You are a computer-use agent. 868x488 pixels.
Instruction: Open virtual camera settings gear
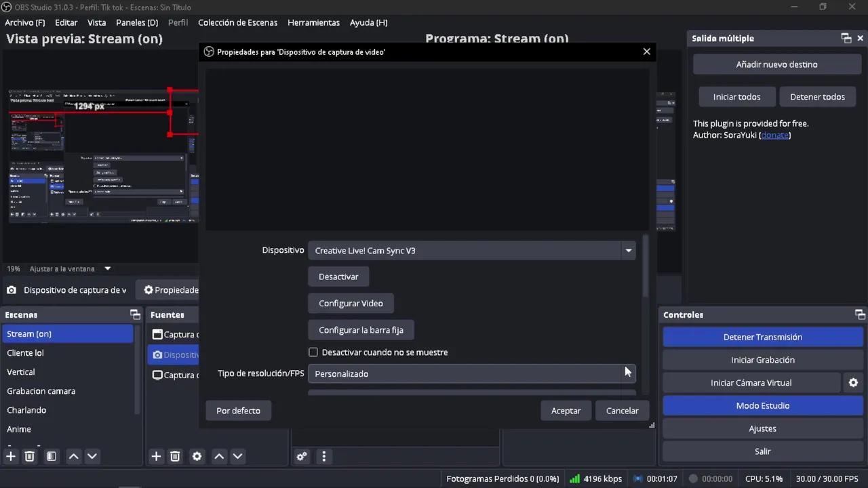(x=853, y=383)
